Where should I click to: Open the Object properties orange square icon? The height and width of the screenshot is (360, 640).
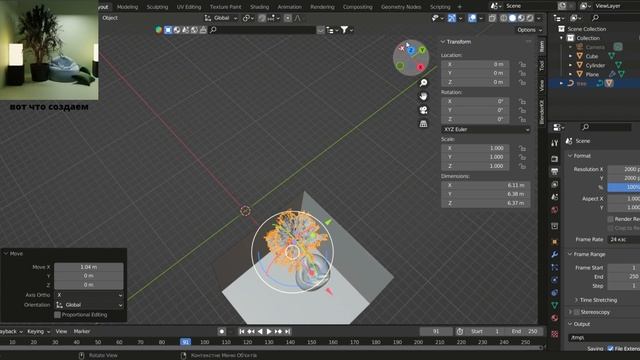coord(554,242)
